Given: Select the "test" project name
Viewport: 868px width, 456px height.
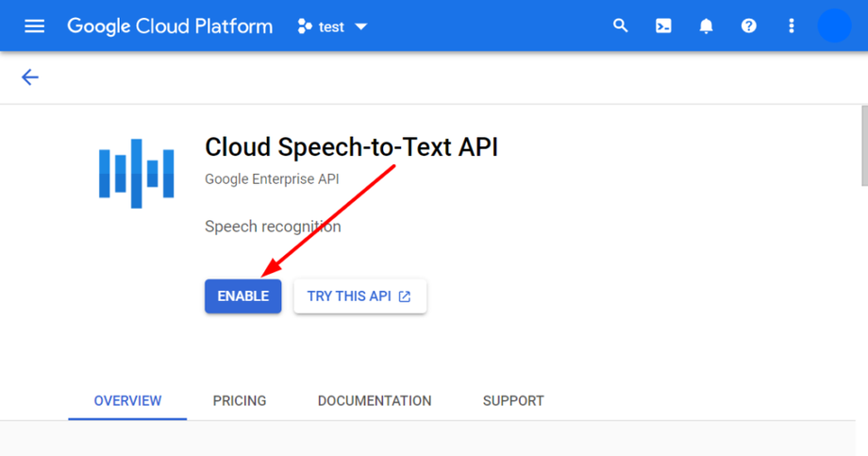Looking at the screenshot, I should pyautogui.click(x=331, y=26).
